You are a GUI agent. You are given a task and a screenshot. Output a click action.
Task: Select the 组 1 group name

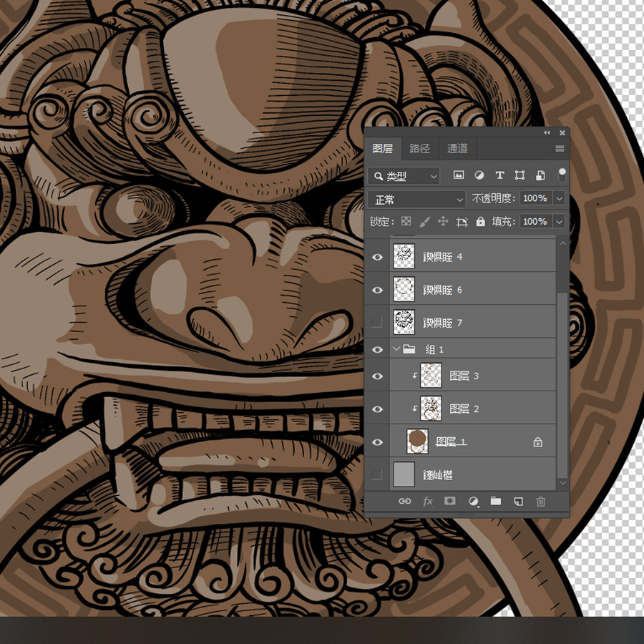coord(434,349)
